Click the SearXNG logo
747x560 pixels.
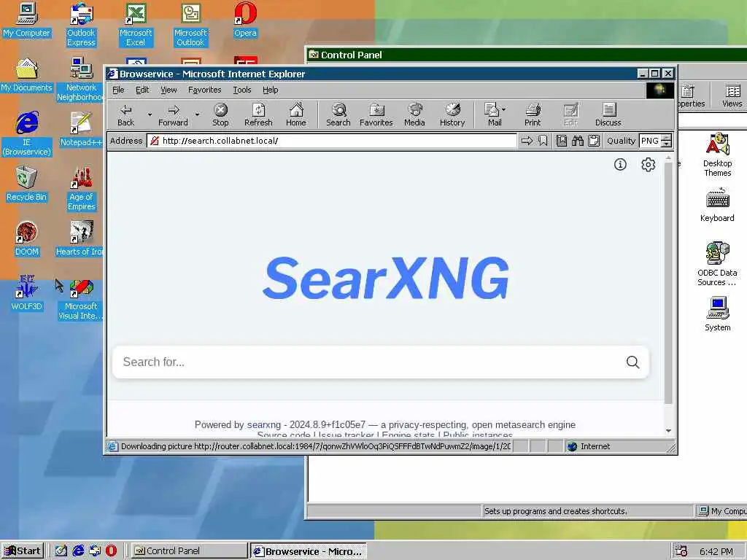point(385,278)
